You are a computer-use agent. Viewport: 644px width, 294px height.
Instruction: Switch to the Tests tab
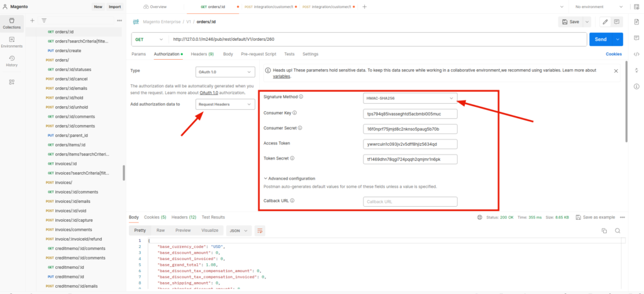tap(289, 54)
